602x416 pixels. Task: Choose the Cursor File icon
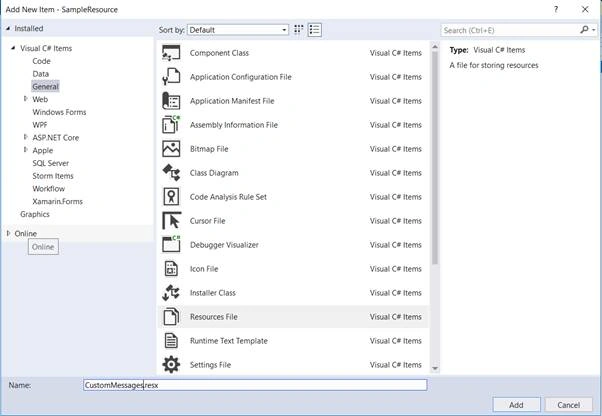click(x=171, y=221)
